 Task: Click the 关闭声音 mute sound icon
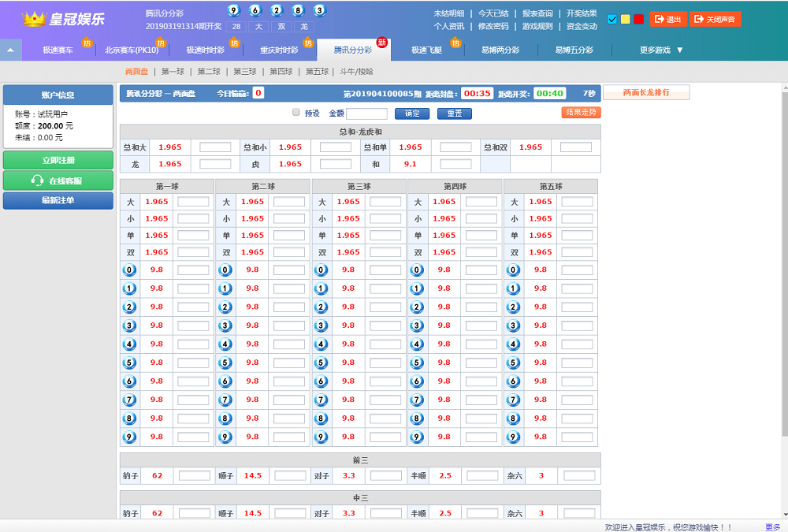(697, 19)
